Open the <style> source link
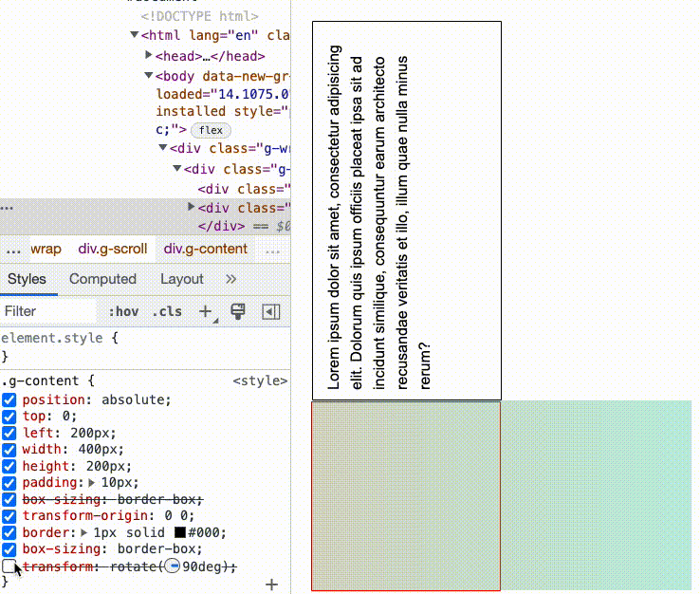 pyautogui.click(x=260, y=381)
